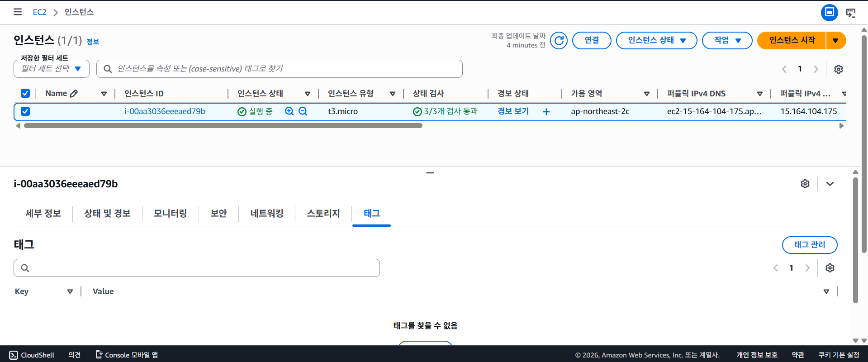The width and height of the screenshot is (868, 362).
Task: Select the t3.micro instance type cell
Action: click(343, 111)
